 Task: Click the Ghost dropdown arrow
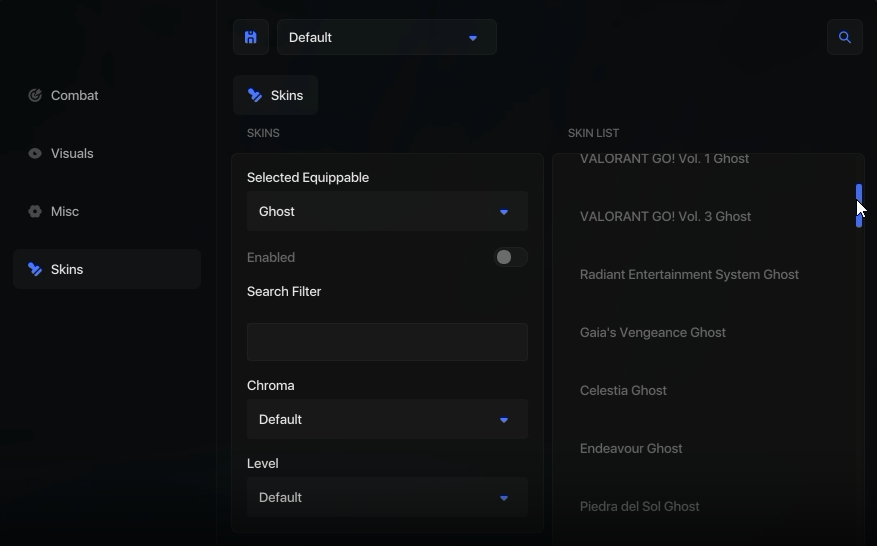point(504,212)
